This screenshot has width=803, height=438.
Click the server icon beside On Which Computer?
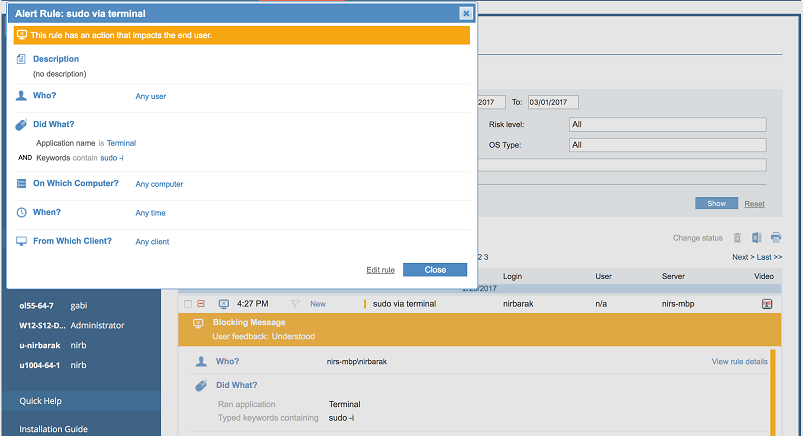pyautogui.click(x=22, y=184)
